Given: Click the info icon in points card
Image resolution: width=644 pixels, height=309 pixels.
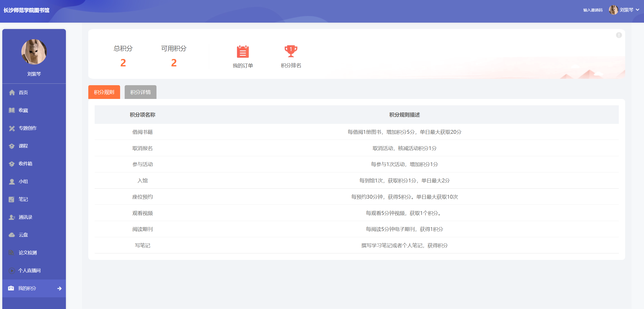Looking at the screenshot, I should tap(619, 35).
